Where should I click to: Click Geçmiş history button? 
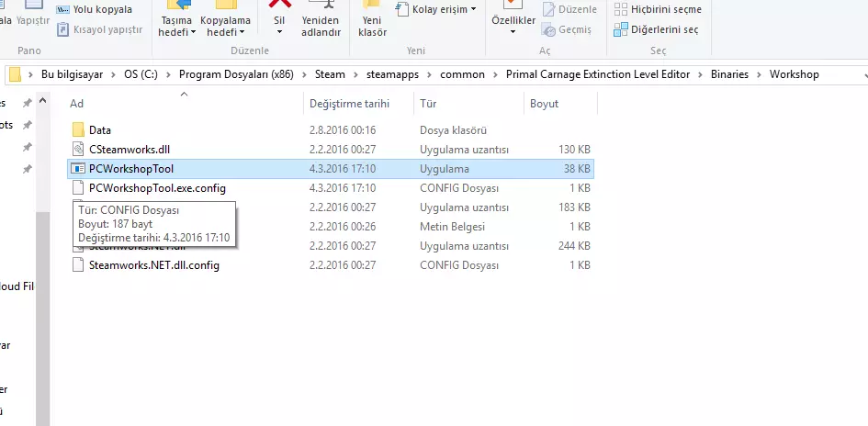click(567, 29)
